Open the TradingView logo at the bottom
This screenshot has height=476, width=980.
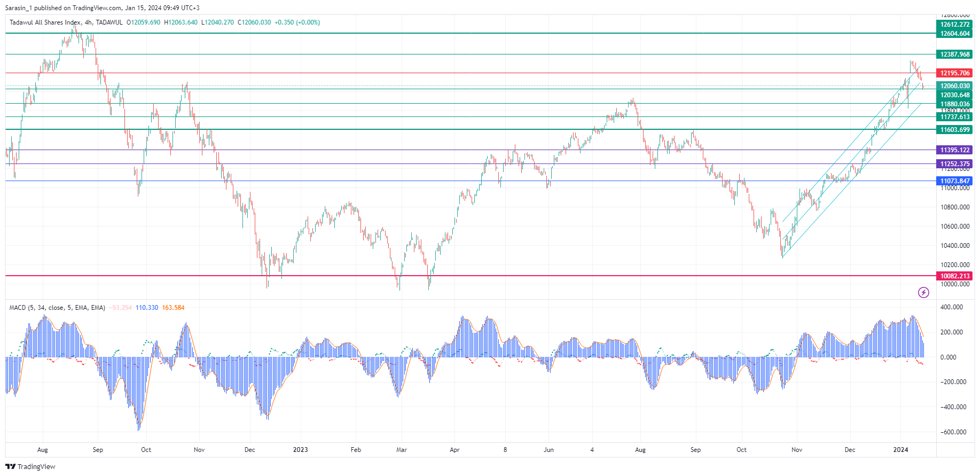tap(30, 466)
